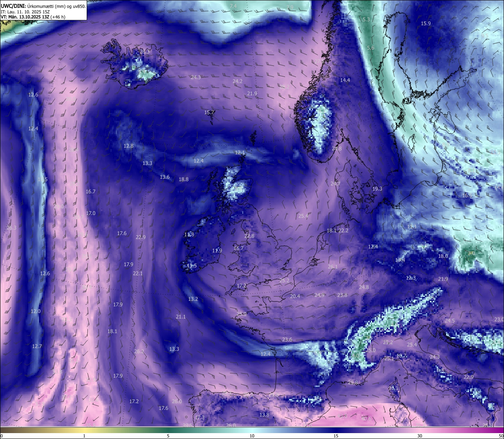Click the 24.5 value label

[450, 320]
